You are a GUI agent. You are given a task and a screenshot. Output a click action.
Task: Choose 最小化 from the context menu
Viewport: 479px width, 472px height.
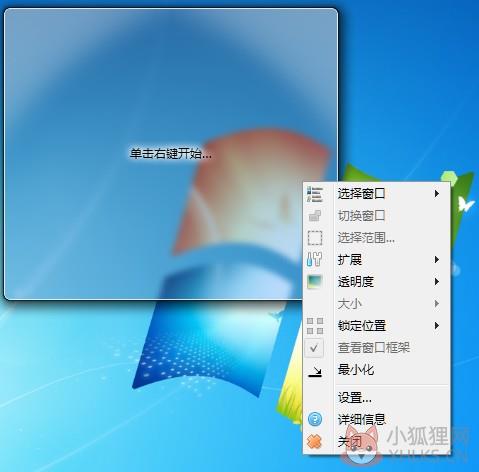click(x=376, y=370)
